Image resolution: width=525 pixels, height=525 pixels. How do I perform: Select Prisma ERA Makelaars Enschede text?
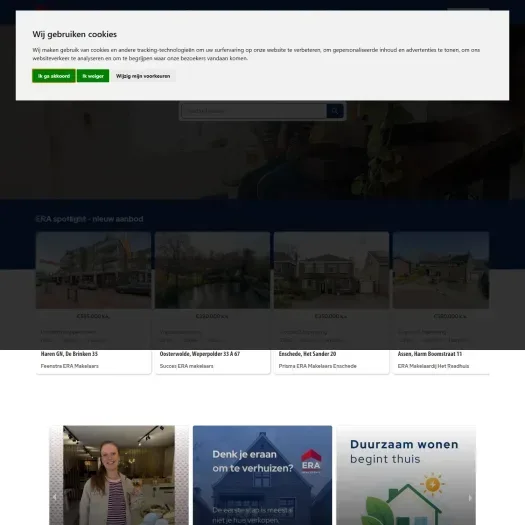click(x=317, y=366)
